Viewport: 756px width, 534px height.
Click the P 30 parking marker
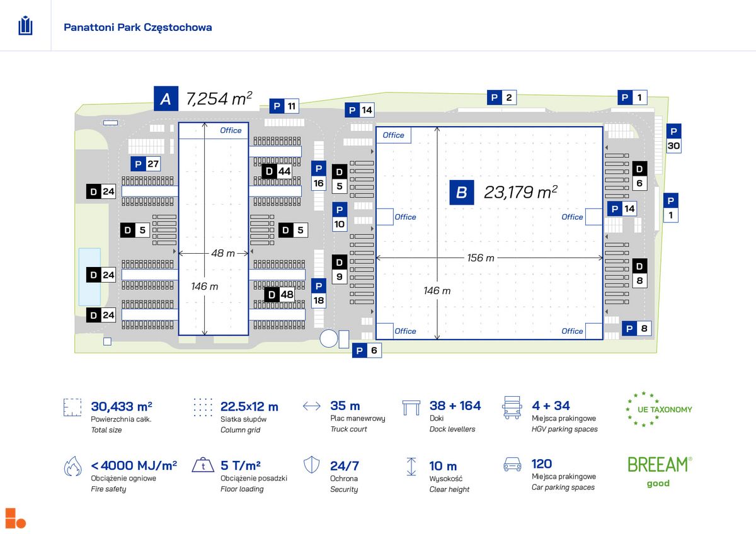tap(673, 139)
